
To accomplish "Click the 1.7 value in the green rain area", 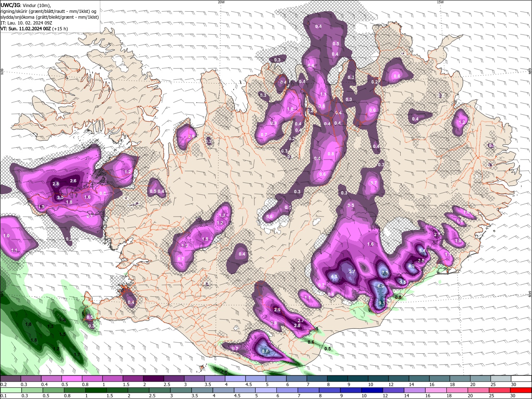I will click(76, 355).
